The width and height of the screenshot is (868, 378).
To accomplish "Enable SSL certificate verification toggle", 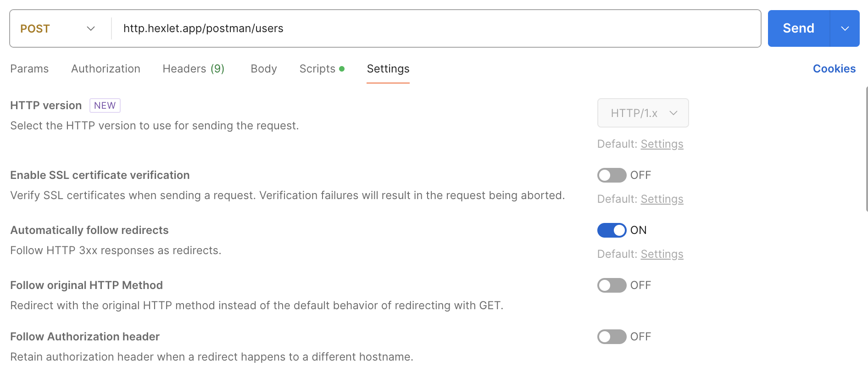I will [612, 175].
